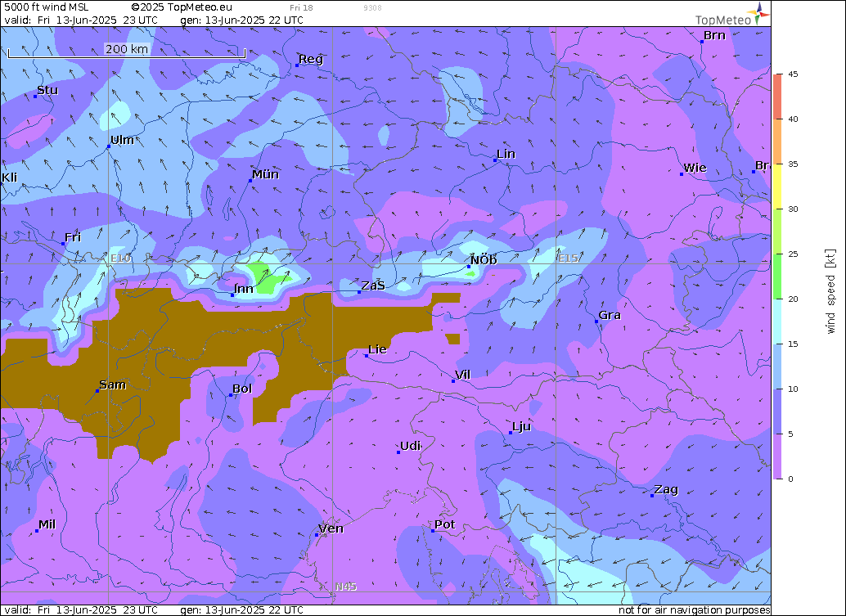Click the Kli city label
The height and width of the screenshot is (616, 846).
click(9, 178)
